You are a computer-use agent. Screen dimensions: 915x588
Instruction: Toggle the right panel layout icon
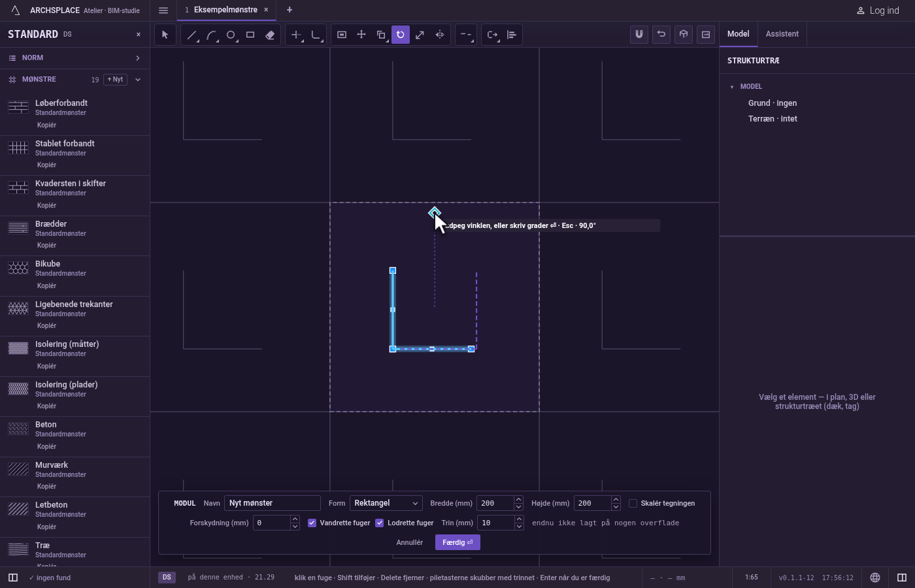click(x=902, y=578)
